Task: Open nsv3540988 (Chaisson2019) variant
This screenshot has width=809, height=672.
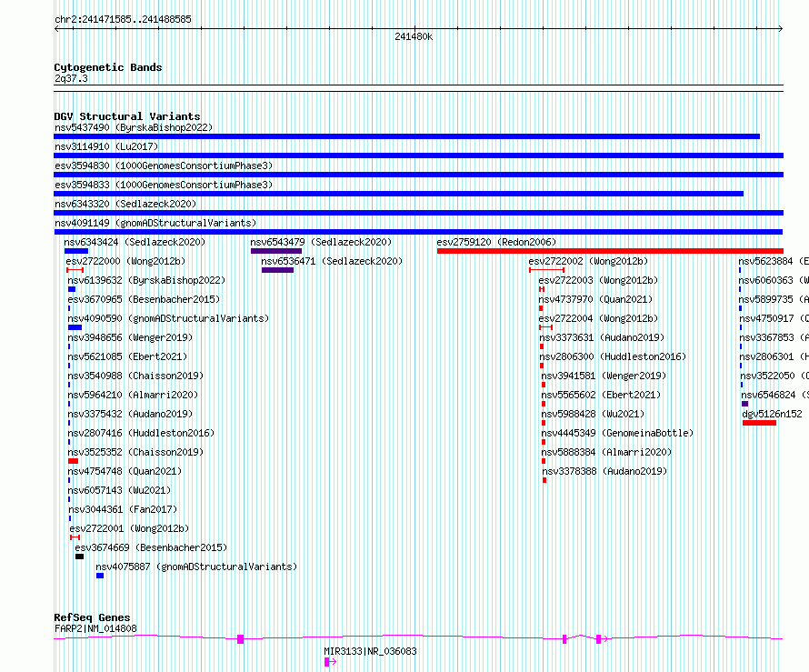Action: click(x=135, y=376)
